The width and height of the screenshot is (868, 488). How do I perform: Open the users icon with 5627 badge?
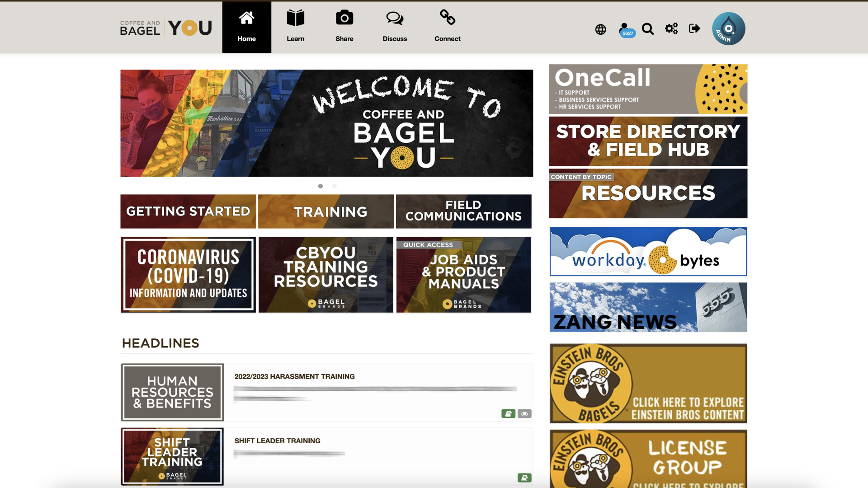tap(625, 29)
